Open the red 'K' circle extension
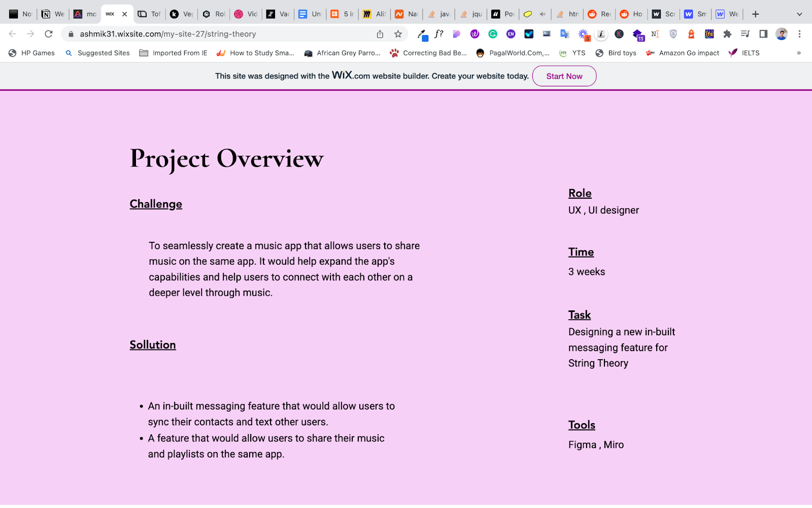The width and height of the screenshot is (812, 508). tap(619, 34)
